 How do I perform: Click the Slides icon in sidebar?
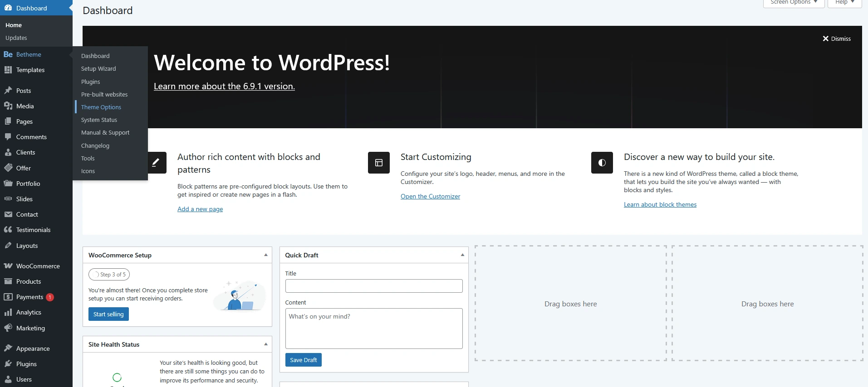pos(8,199)
